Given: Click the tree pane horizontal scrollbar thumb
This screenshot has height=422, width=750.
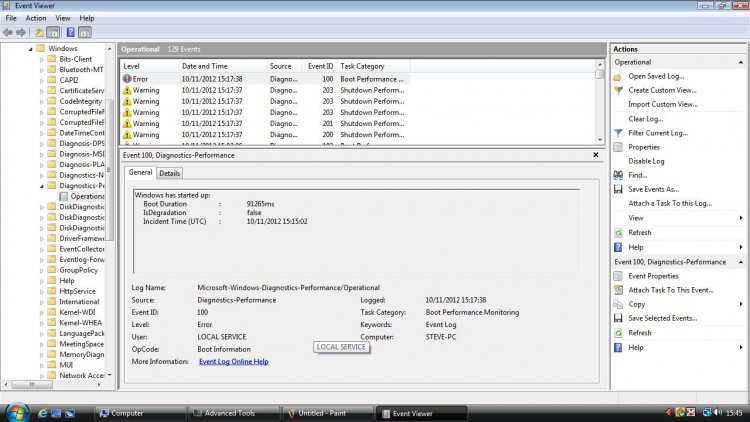Looking at the screenshot, I should (32, 384).
